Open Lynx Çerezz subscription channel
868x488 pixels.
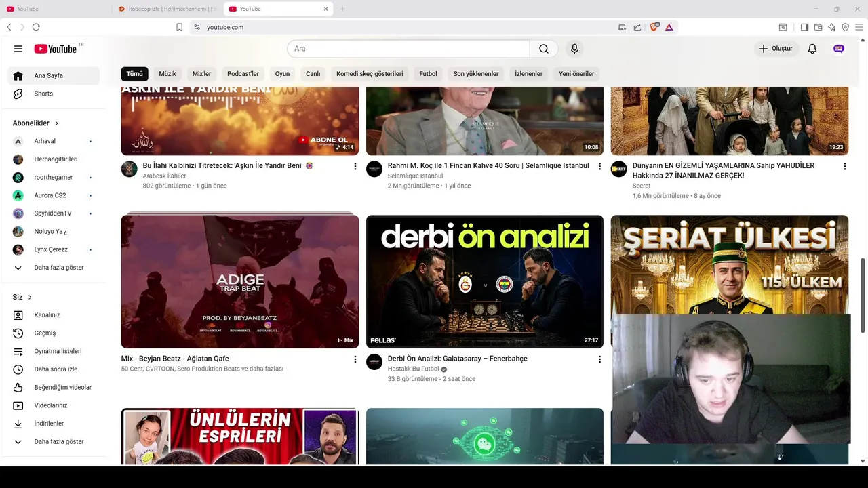pos(54,249)
